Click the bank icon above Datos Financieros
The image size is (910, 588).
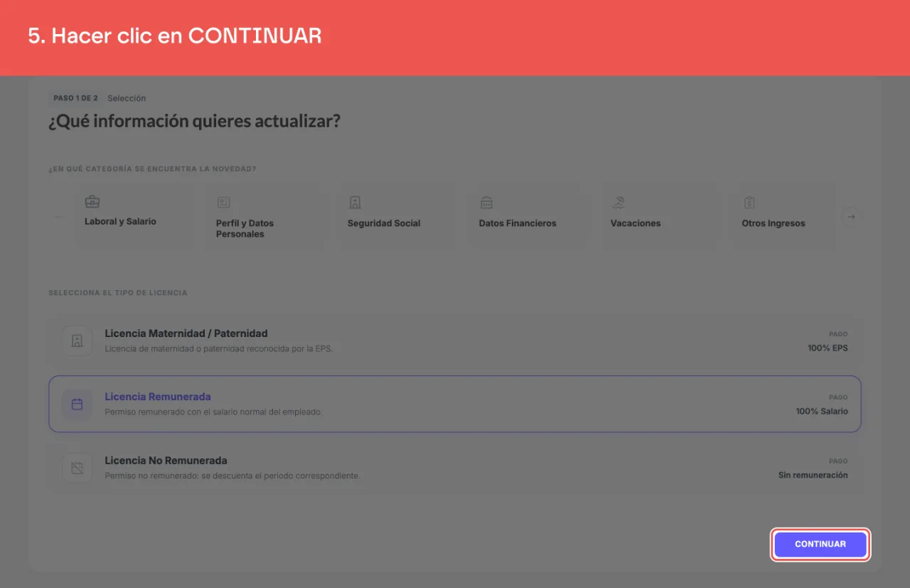(x=486, y=203)
